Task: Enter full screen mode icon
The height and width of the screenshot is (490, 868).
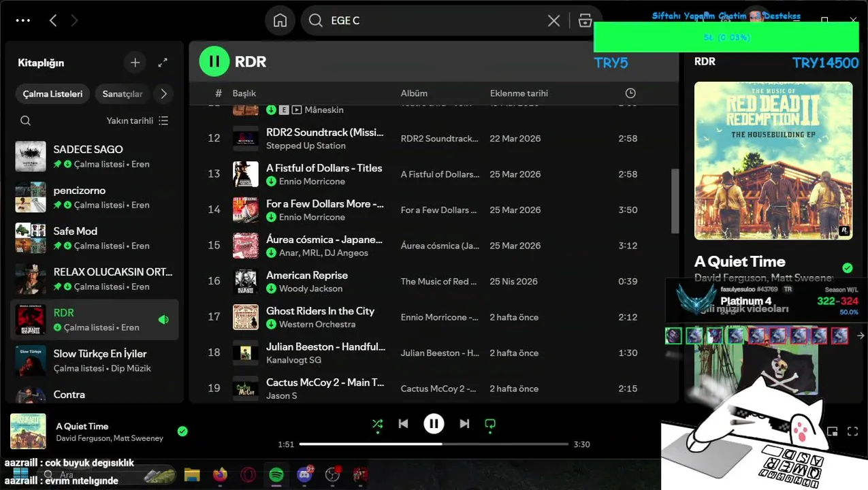Action: click(x=852, y=431)
